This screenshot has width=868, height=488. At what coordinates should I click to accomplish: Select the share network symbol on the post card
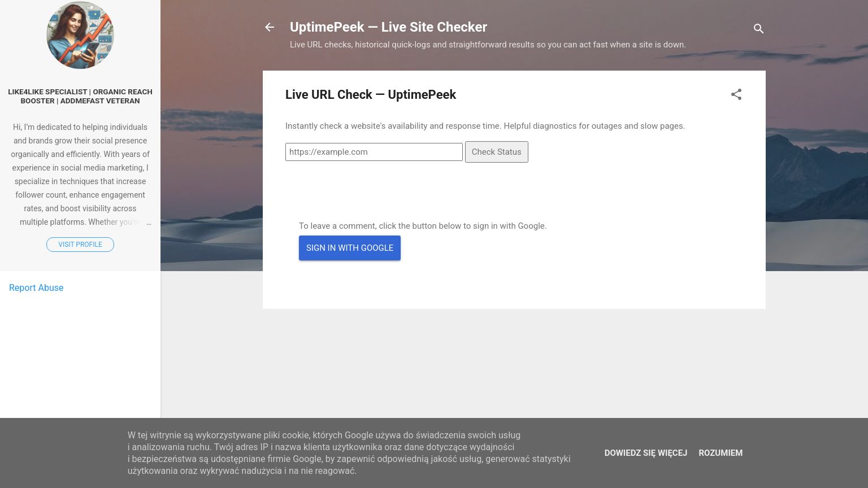point(736,95)
